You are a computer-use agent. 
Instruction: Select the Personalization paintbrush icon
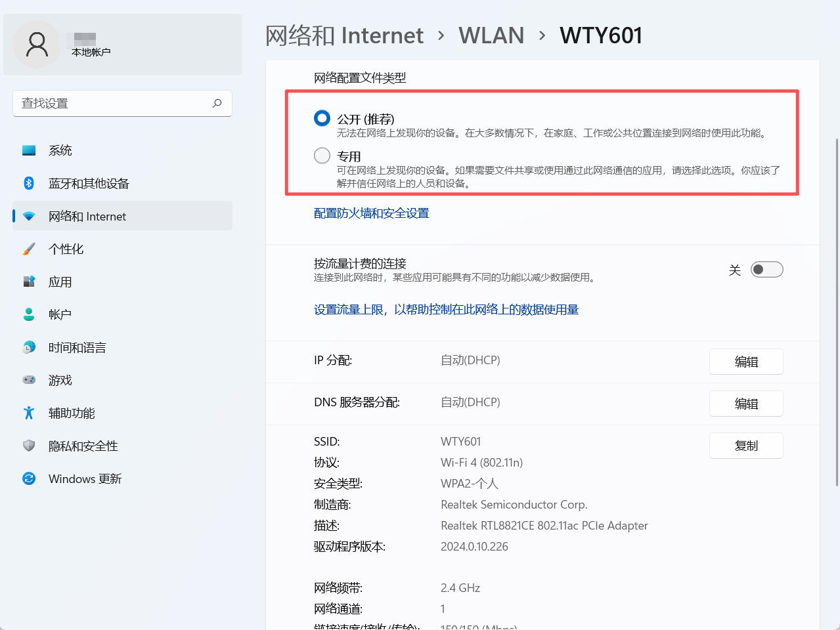[x=29, y=249]
